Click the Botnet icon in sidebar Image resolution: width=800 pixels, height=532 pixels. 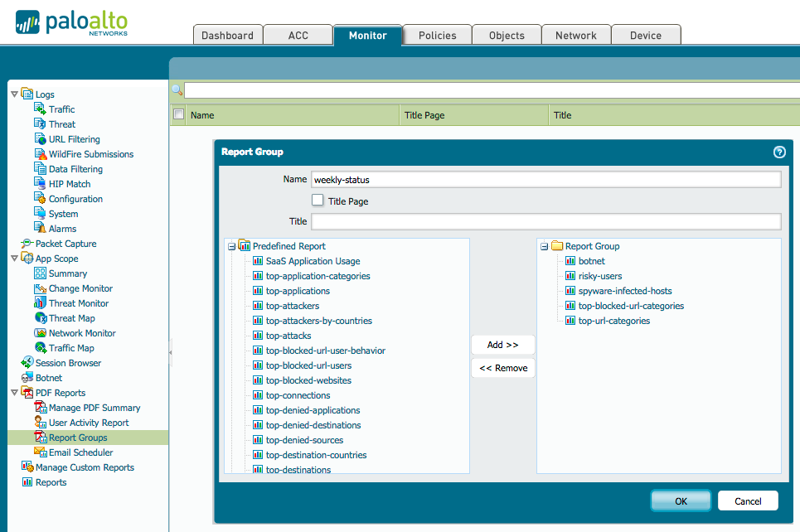pos(27,378)
